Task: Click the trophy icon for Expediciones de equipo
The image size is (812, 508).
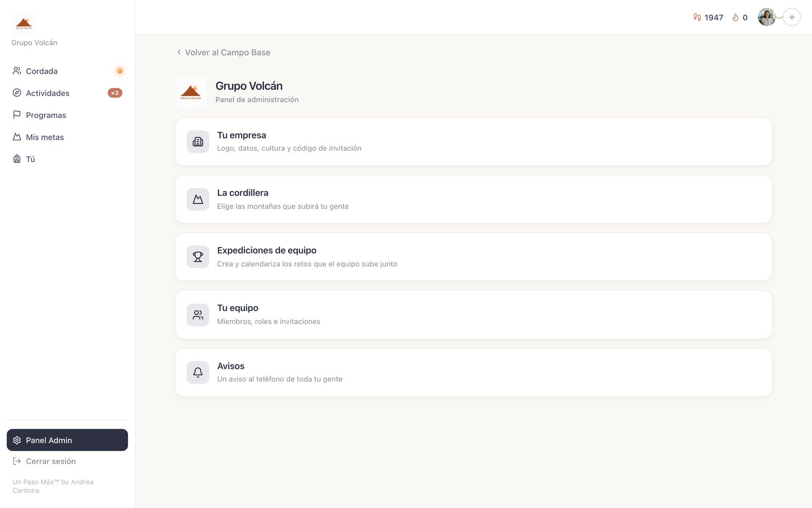Action: 198,257
